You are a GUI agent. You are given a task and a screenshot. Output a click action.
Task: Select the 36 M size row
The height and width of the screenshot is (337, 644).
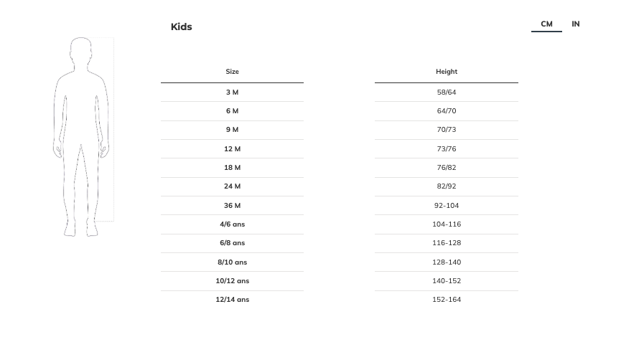click(x=232, y=206)
